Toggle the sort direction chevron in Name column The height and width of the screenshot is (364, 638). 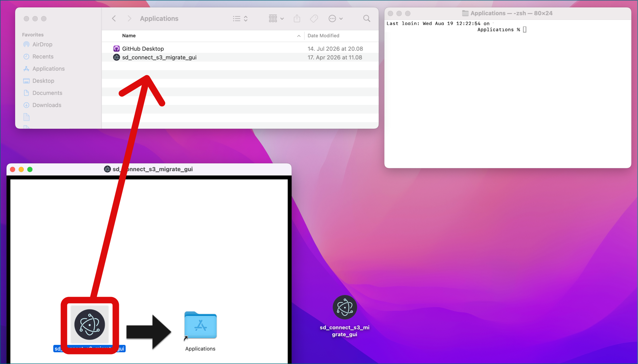(x=299, y=36)
